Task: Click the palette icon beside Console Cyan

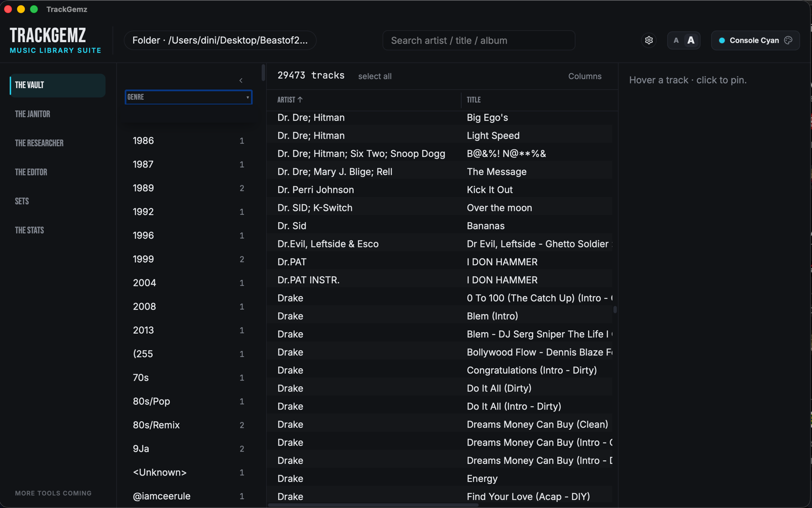Action: pyautogui.click(x=788, y=40)
